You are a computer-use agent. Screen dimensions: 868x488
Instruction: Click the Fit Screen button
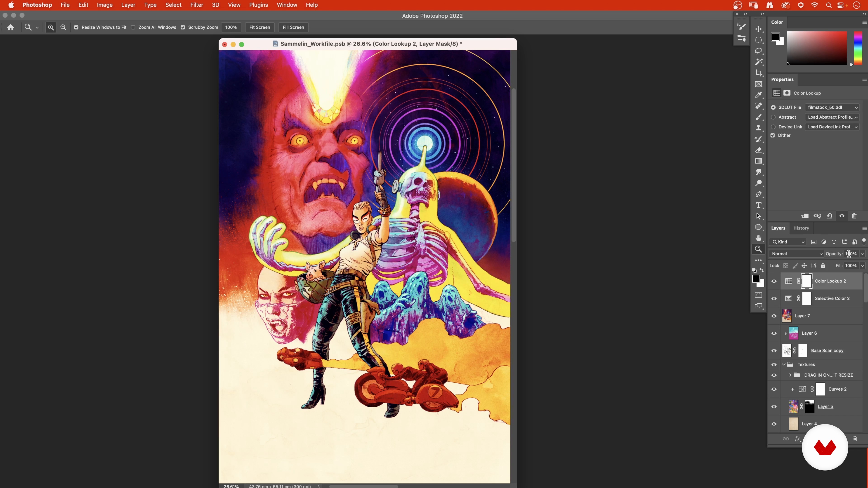coord(259,27)
